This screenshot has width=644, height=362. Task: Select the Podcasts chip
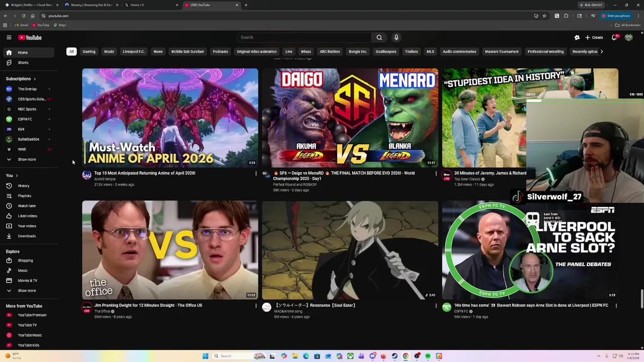point(220,51)
